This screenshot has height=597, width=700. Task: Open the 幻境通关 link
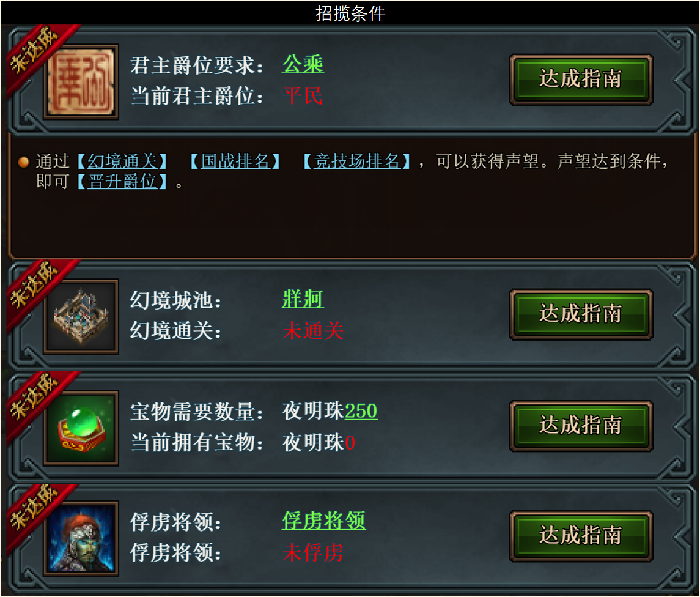pos(122,161)
